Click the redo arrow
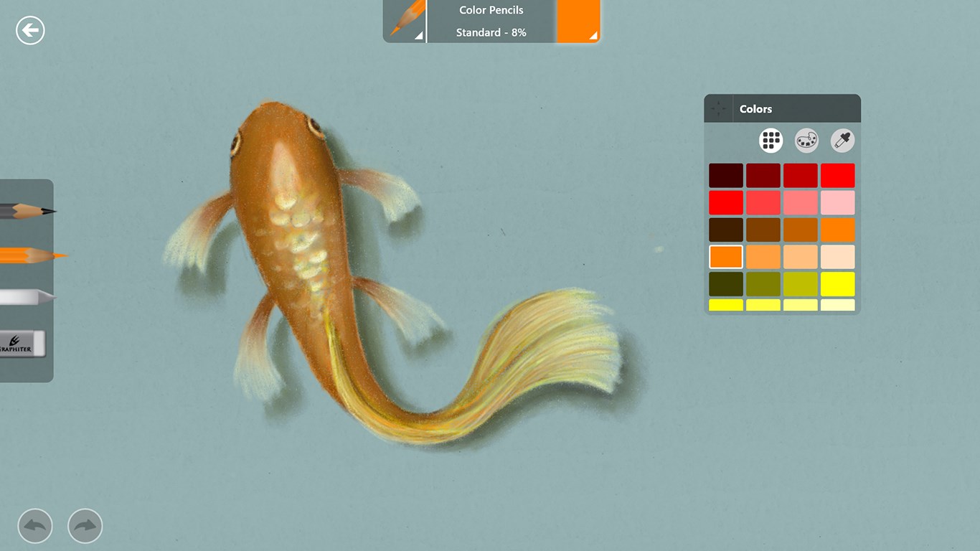Image resolution: width=980 pixels, height=551 pixels. [x=84, y=526]
